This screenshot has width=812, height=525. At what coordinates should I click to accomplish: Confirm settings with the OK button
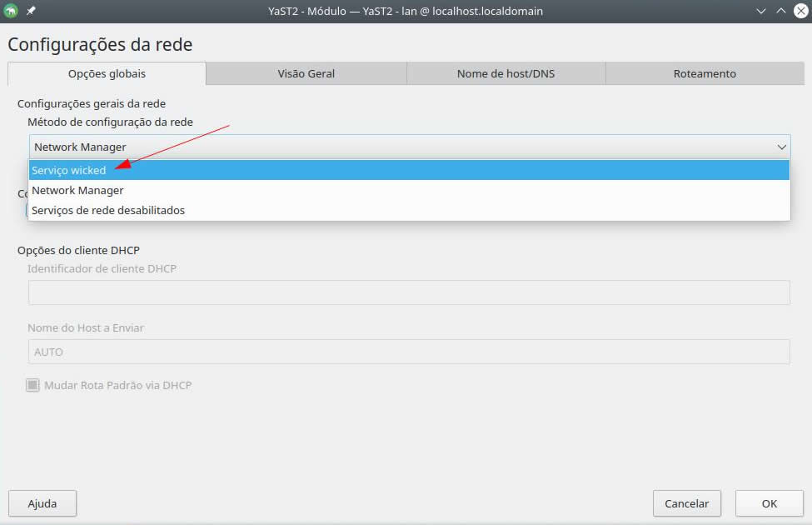point(769,503)
